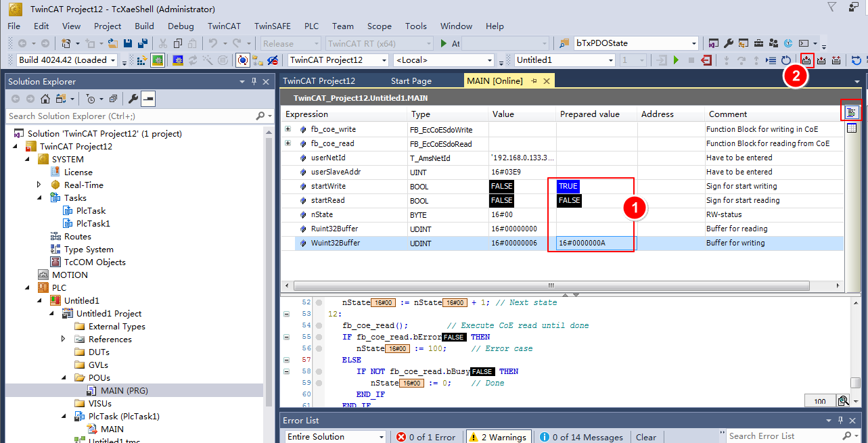Click the Solution Explorer Properties wrench
This screenshot has height=443, width=868.
pos(133,99)
